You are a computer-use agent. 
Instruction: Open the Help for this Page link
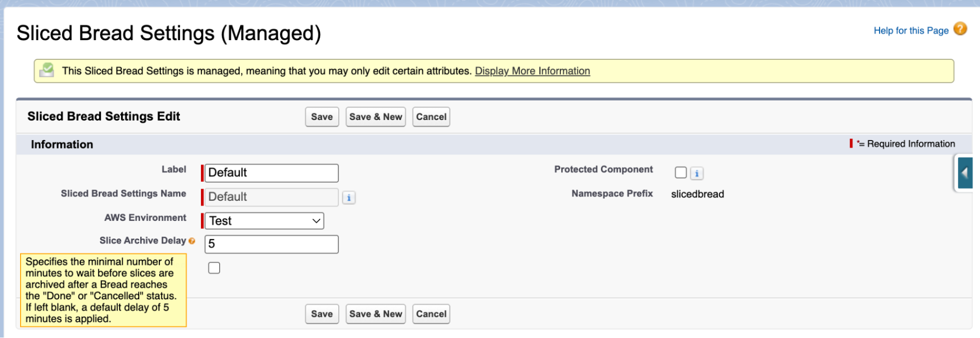tap(911, 31)
